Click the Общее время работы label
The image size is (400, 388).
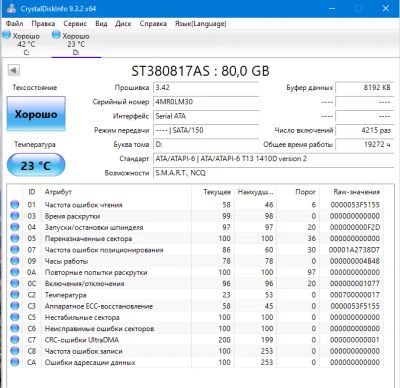[298, 145]
